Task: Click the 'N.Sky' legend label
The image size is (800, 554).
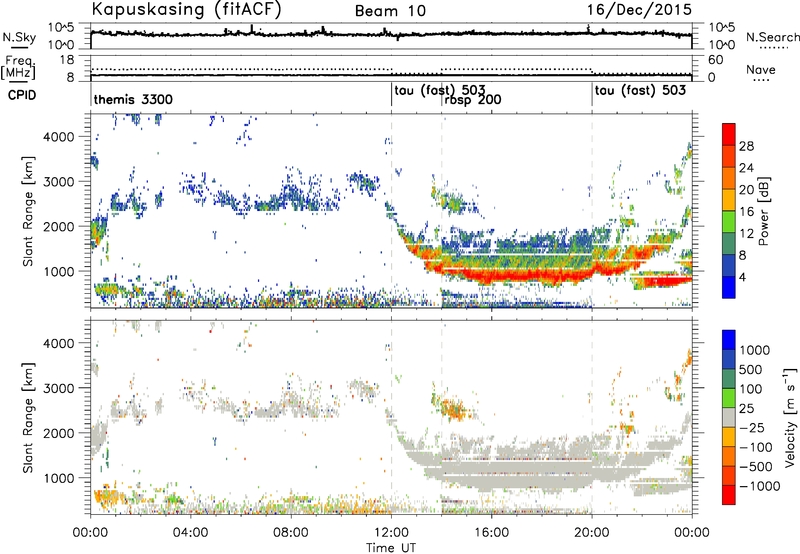Action: (19, 37)
